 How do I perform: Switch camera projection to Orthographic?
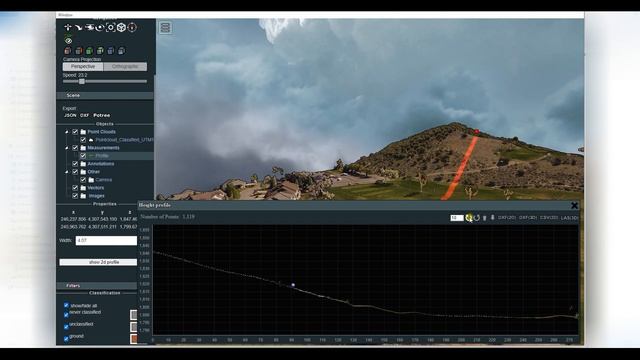[x=125, y=67]
